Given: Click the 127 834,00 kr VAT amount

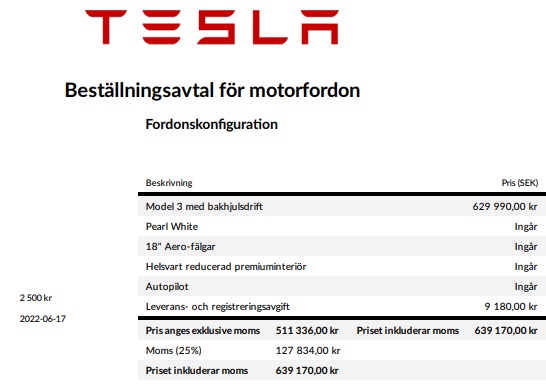Looking at the screenshot, I should (x=308, y=350).
